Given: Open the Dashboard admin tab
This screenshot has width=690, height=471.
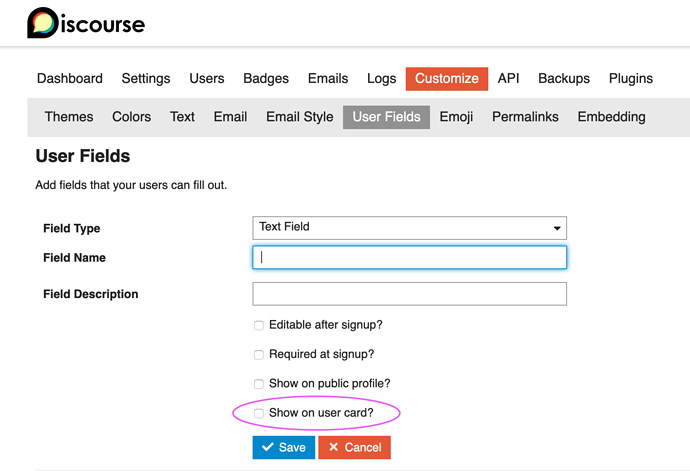Looking at the screenshot, I should pos(70,78).
